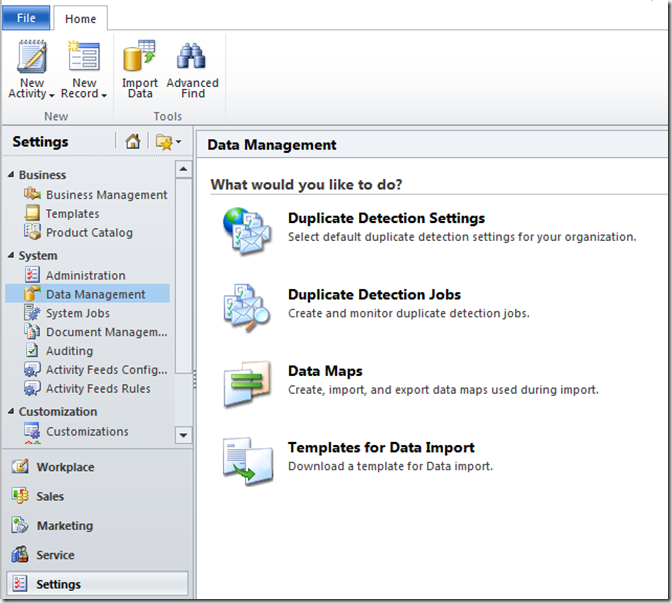Click the home icon in Settings header
The image size is (672, 603).
click(x=132, y=142)
